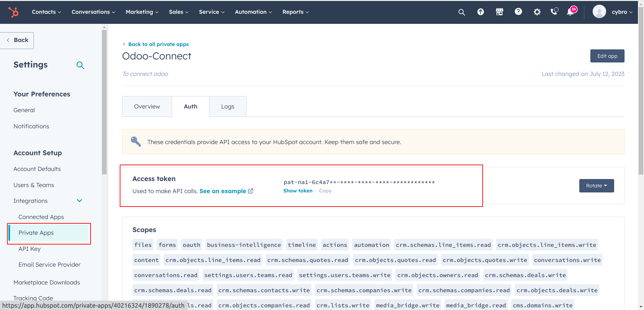Open the Contacts navigation menu
644x310 pixels.
click(46, 12)
